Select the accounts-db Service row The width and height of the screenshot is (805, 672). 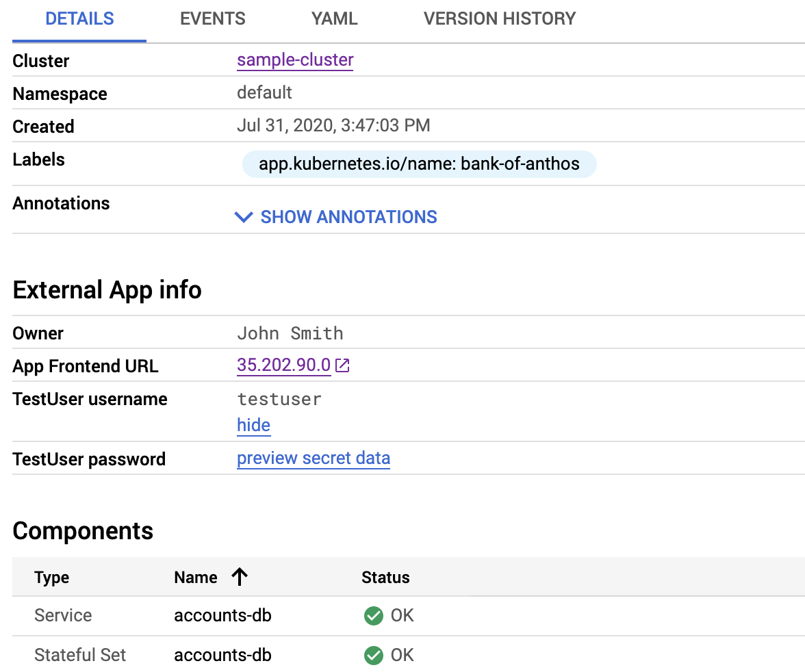[x=222, y=615]
